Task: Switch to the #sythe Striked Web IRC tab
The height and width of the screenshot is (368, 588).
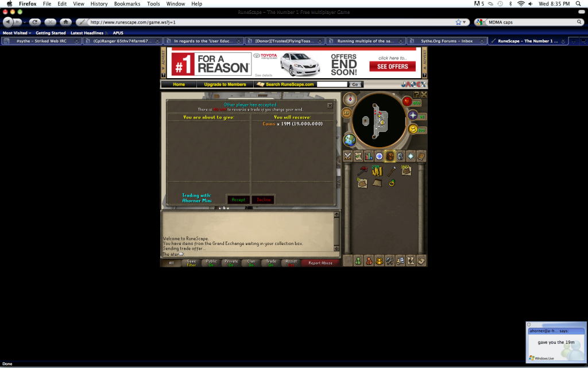Action: pos(41,41)
